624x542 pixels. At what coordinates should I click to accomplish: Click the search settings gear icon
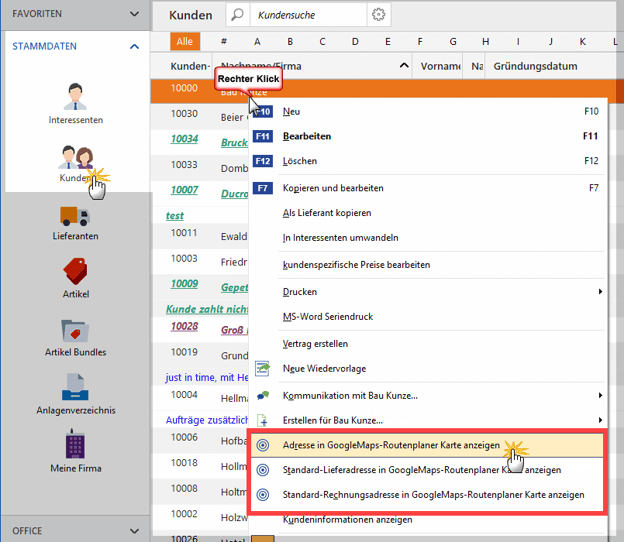pos(378,15)
